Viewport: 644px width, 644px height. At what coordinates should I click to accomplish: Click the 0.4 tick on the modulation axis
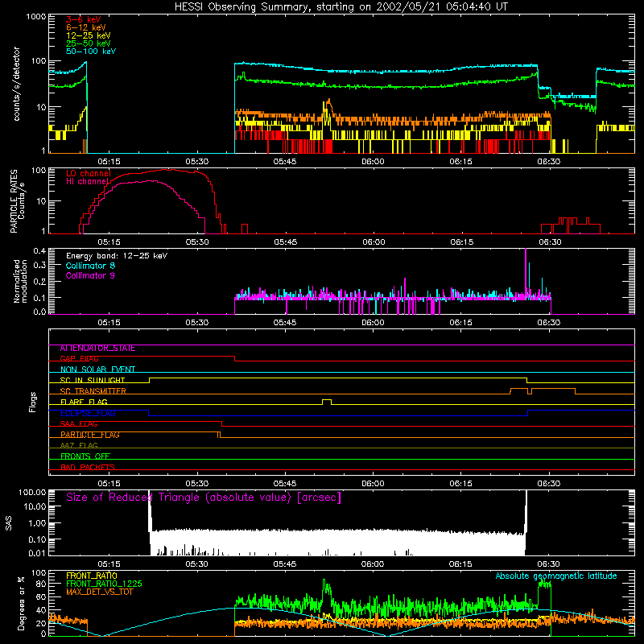(x=39, y=251)
